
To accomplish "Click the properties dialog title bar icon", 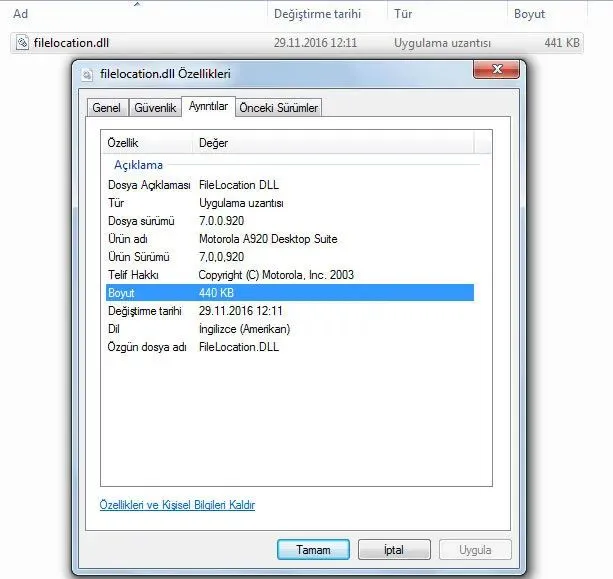I will pos(87,74).
